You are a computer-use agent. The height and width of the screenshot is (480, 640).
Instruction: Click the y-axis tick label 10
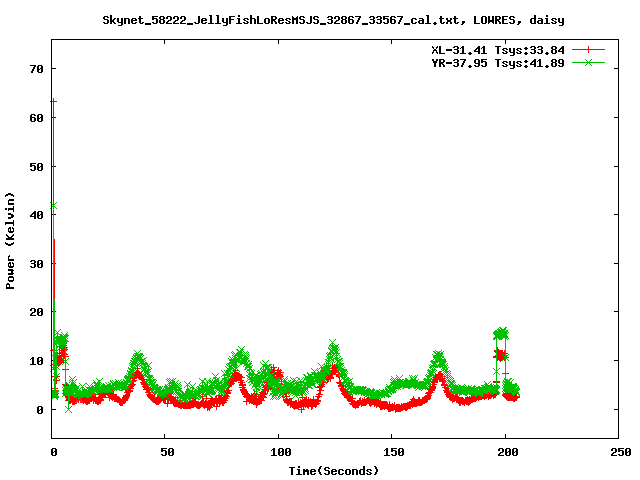36,361
